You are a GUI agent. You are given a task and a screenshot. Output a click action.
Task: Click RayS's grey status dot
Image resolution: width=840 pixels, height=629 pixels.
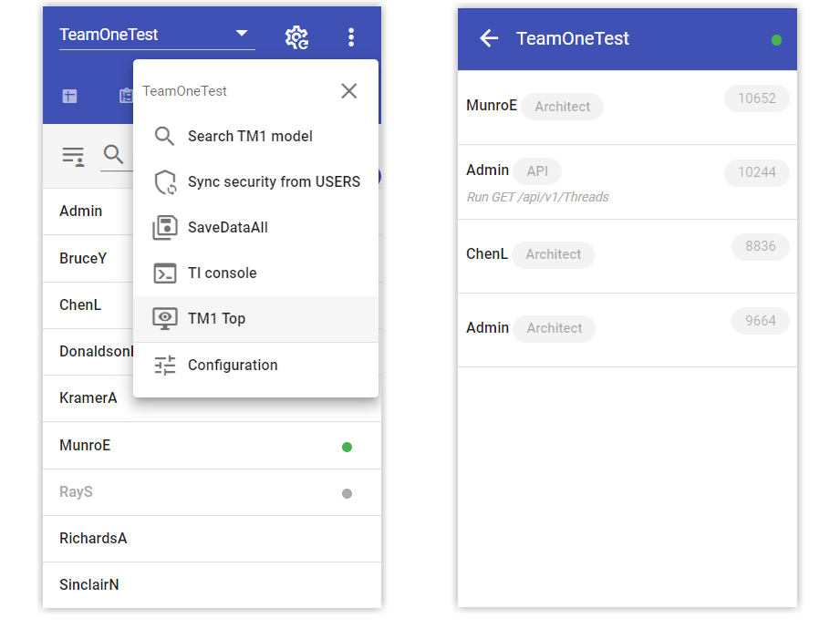coord(347,493)
